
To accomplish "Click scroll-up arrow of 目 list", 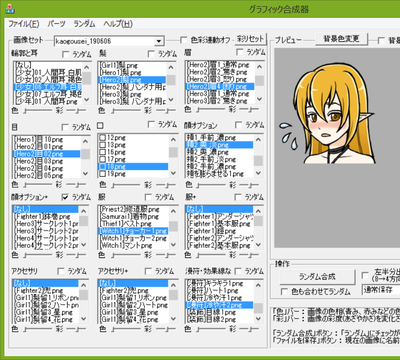I will [x=85, y=141].
